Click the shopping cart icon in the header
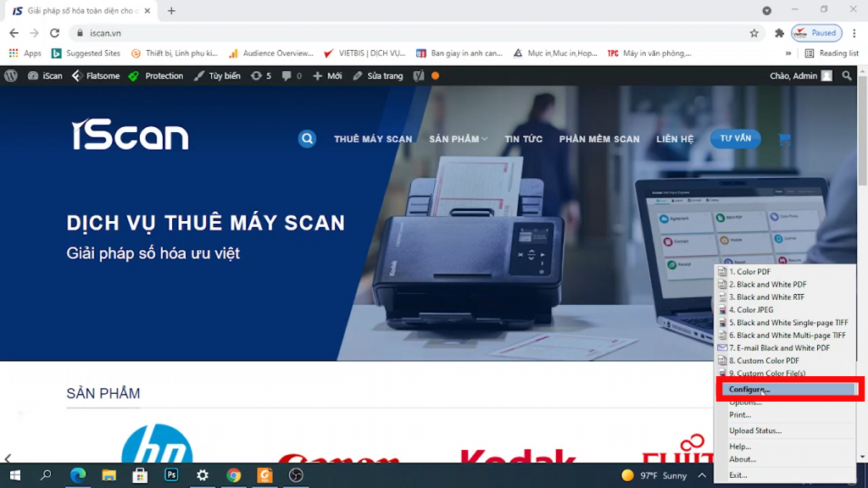868x488 pixels. tap(784, 138)
